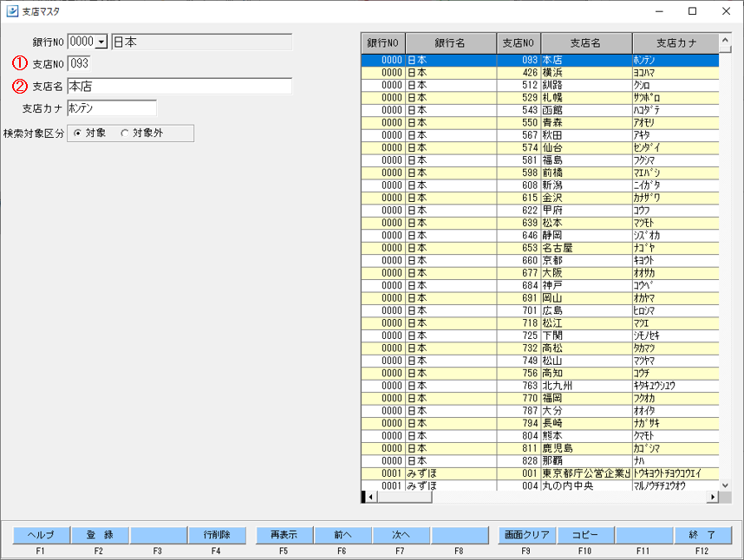744x560 pixels.
Task: Click the 前へ F6 button
Action: click(343, 535)
